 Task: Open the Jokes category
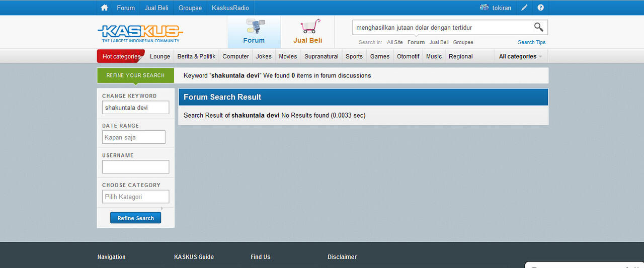tap(264, 56)
